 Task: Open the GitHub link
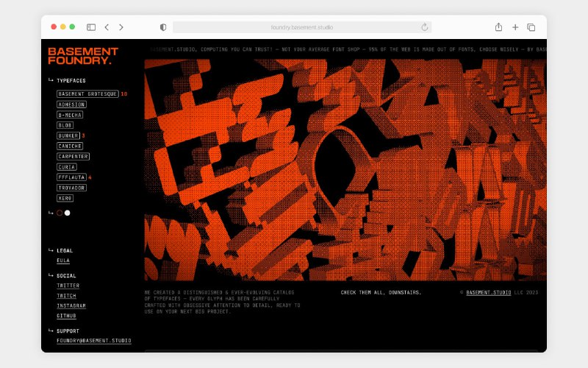click(66, 316)
